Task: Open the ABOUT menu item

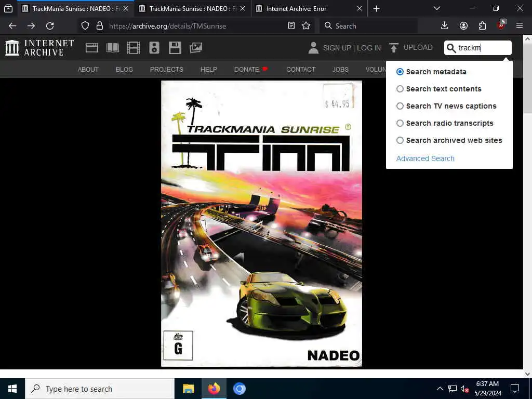Action: (88, 69)
